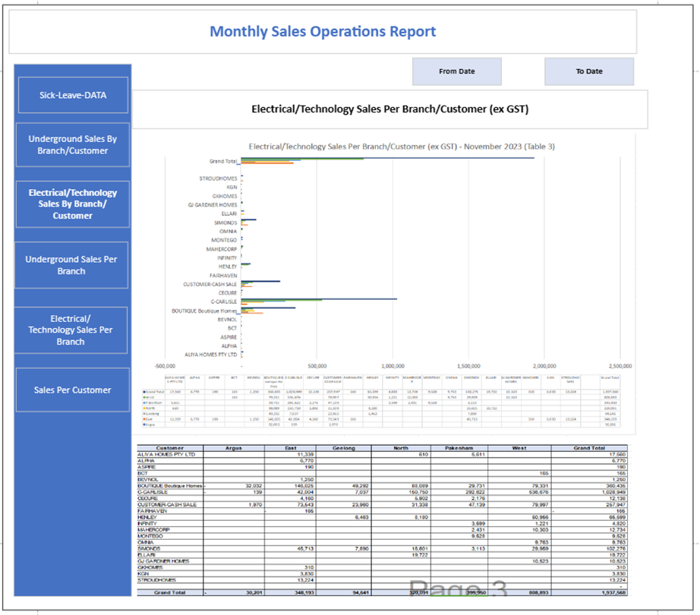
Task: Click the East legend color marker
Action: [x=144, y=418]
